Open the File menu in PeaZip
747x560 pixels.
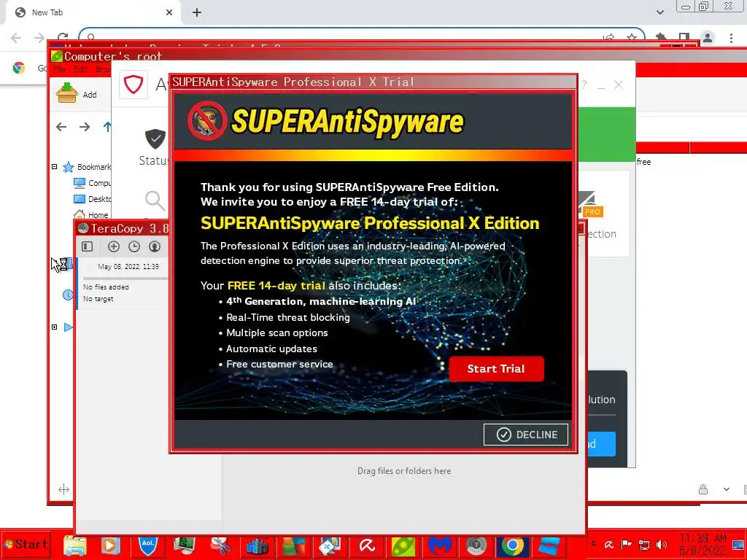(60, 69)
